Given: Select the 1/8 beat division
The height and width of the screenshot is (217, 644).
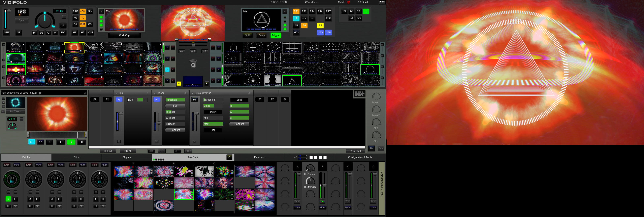Looking at the screenshot, I should pos(344,11).
